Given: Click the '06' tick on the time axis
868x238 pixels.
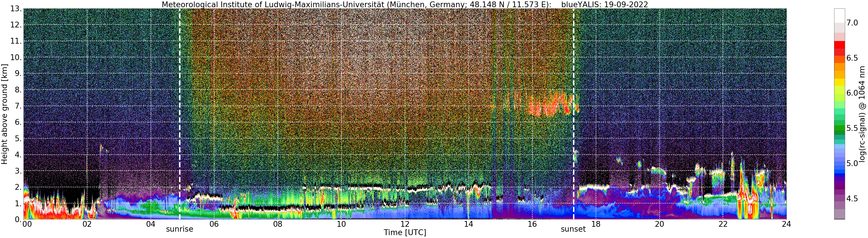Looking at the screenshot, I should [x=214, y=224].
